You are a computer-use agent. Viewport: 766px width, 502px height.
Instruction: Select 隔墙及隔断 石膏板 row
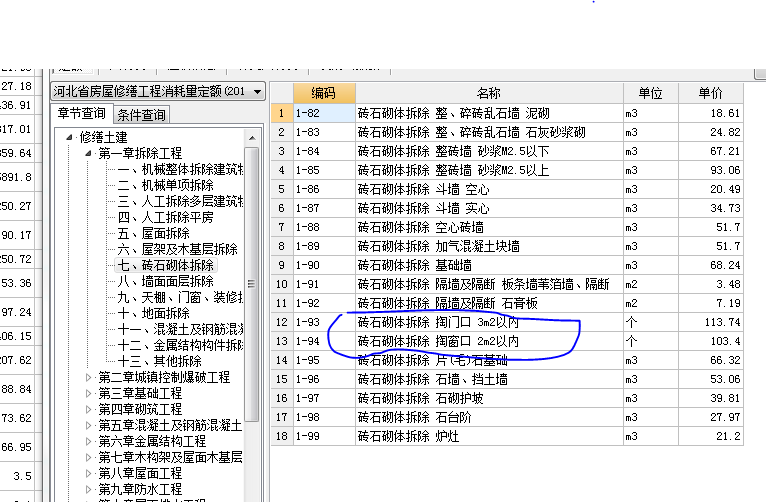coord(507,303)
